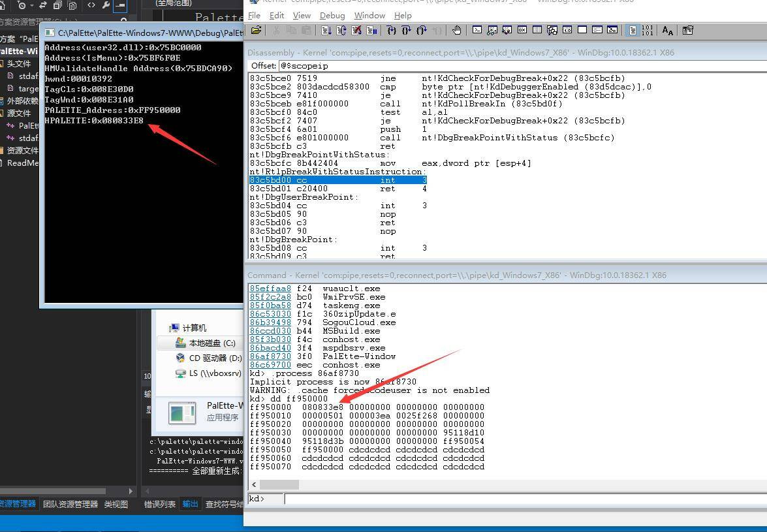The image size is (767, 532).
Task: Open the Command window toolbar icon
Action: 477,30
